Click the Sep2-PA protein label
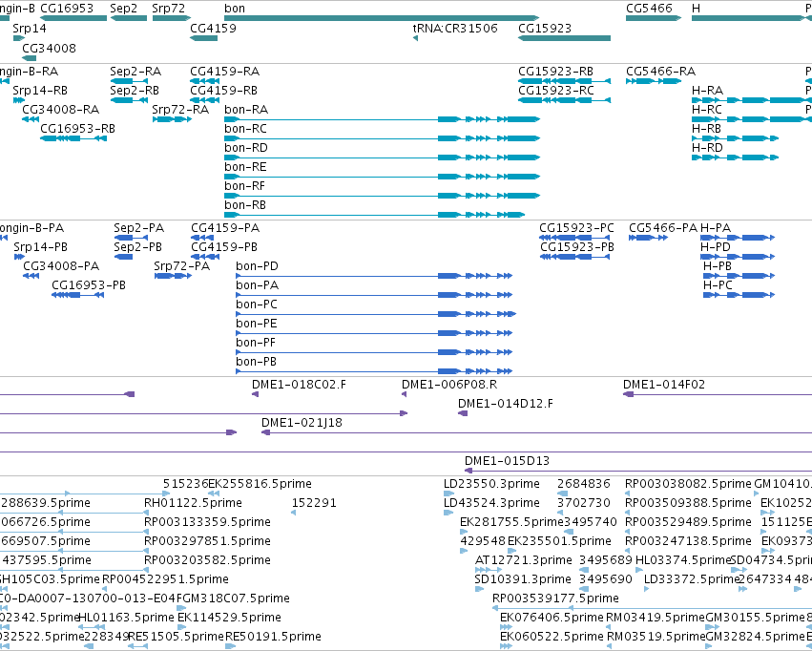This screenshot has height=651, width=812. pos(138,228)
